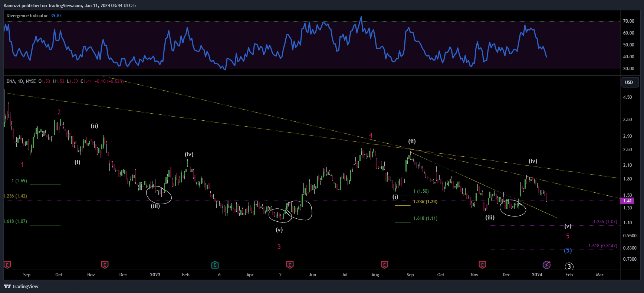The image size is (644, 293).
Task: Click the fib label 1.618 (1.11)
Action: (425, 218)
